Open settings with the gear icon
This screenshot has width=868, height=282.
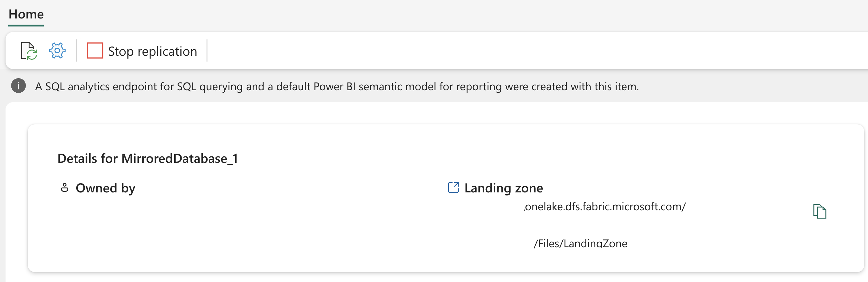click(57, 51)
